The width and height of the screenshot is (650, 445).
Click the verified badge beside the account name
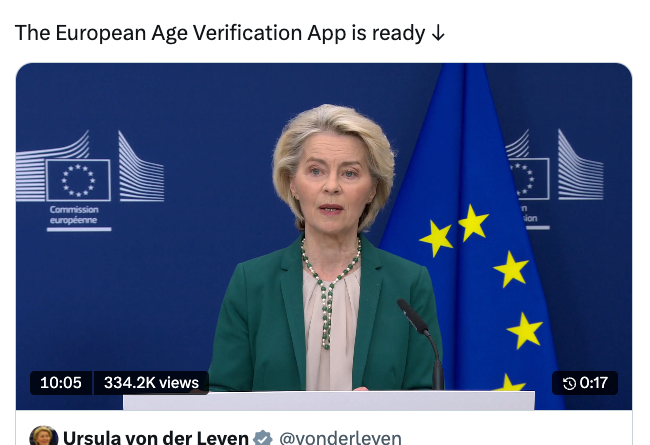[x=263, y=438]
